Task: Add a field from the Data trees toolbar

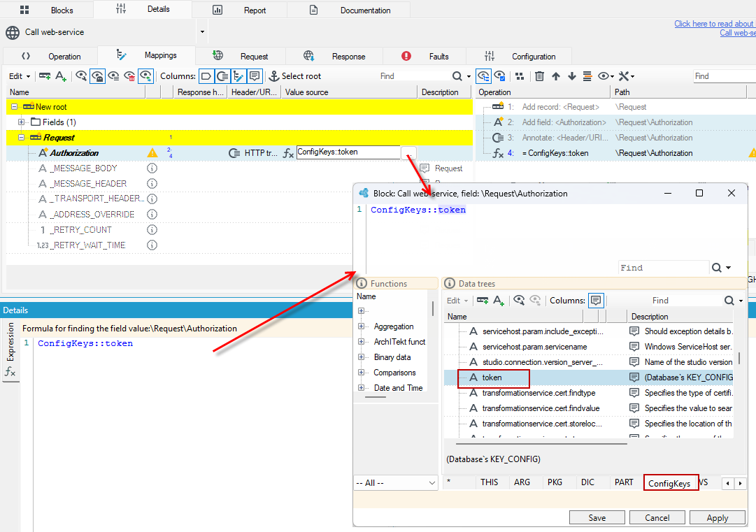Action: 499,300
